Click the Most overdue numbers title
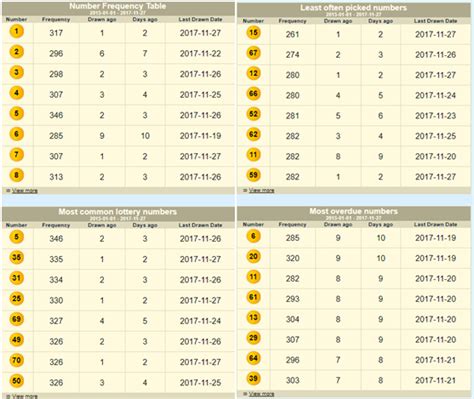Image resolution: width=474 pixels, height=399 pixels. (353, 211)
